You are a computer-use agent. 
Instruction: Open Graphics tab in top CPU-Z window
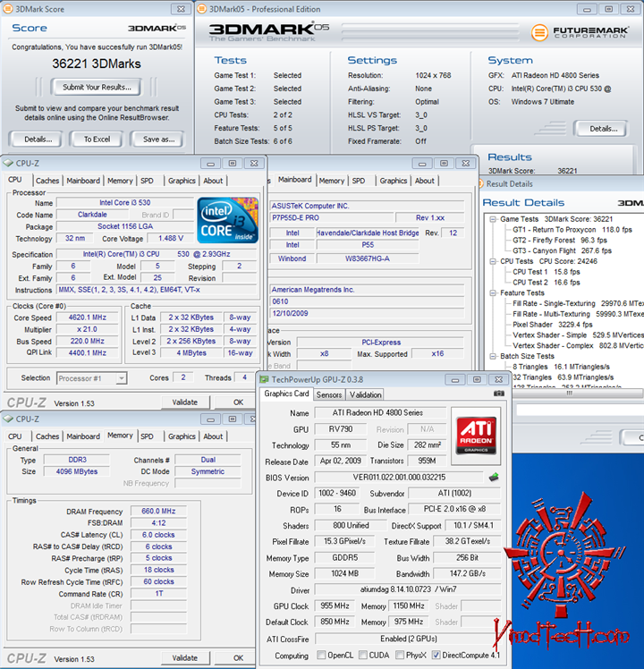(182, 181)
